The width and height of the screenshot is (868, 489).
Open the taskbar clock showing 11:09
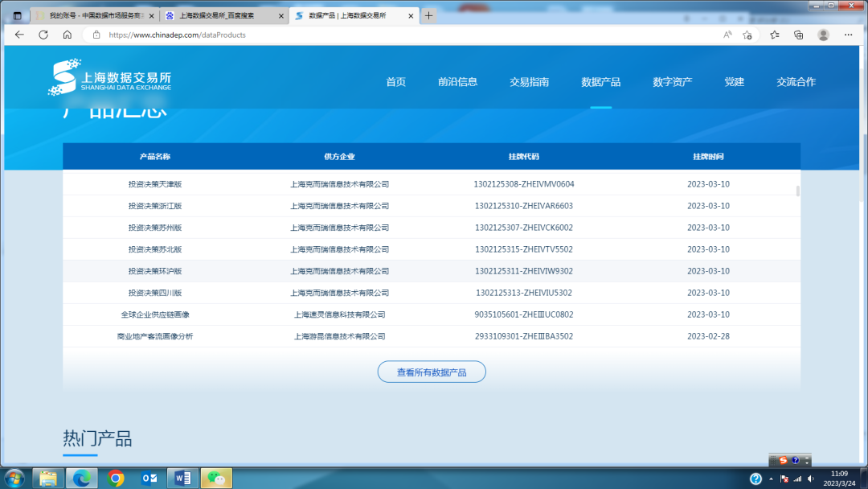(x=839, y=479)
